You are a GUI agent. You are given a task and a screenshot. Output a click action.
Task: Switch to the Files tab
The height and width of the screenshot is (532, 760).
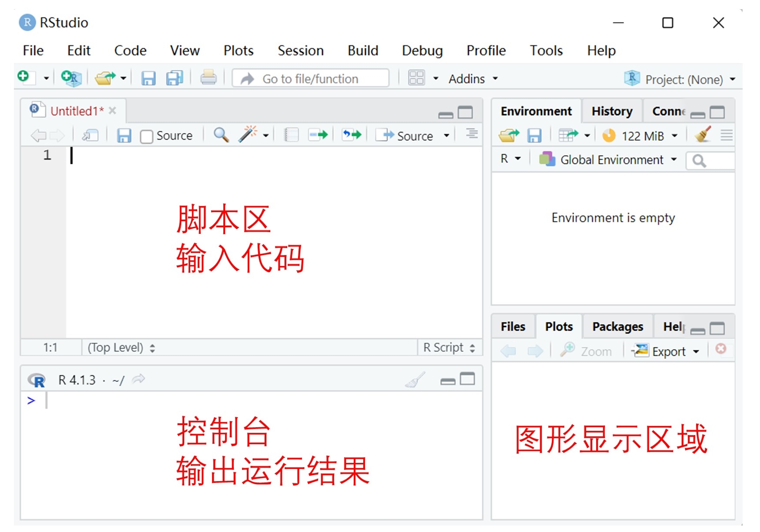coord(513,326)
